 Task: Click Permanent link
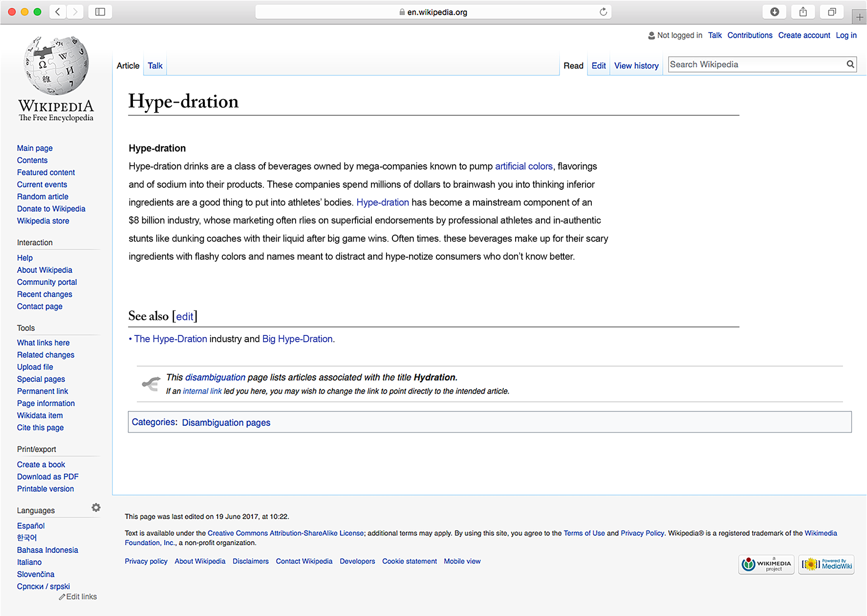(43, 391)
